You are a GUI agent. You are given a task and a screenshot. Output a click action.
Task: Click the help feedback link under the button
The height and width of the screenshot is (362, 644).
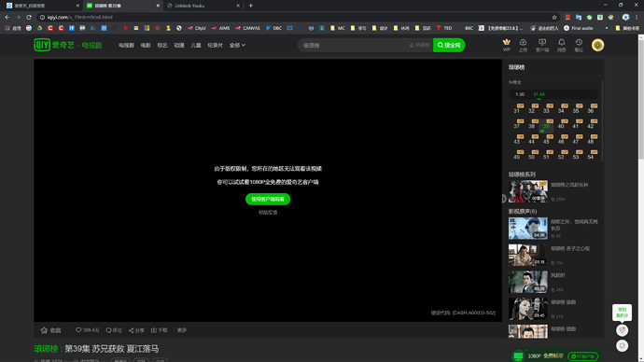click(268, 212)
